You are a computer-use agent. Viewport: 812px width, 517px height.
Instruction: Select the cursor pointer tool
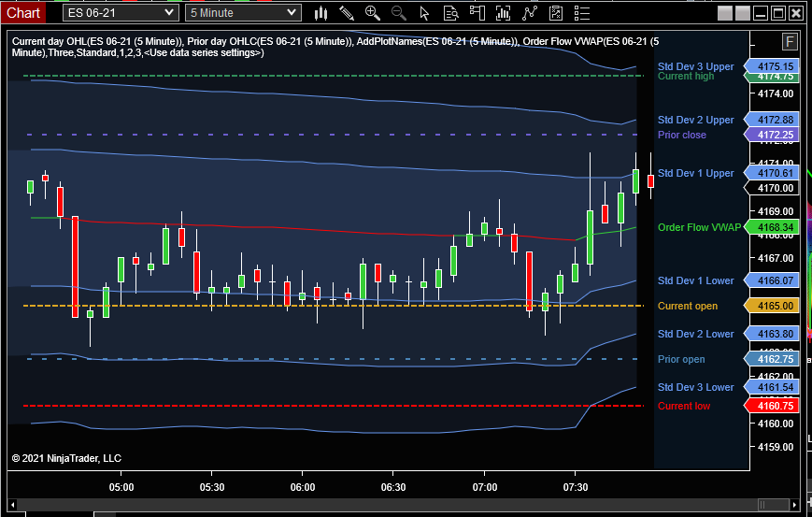pos(424,13)
